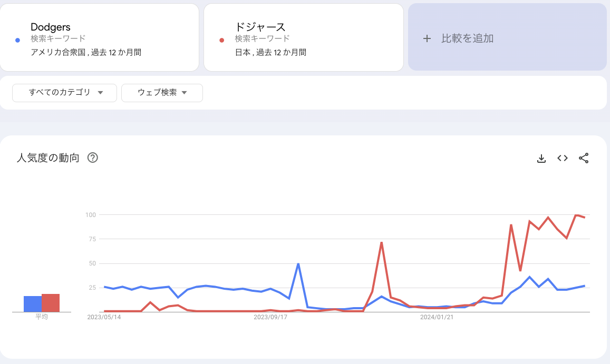The height and width of the screenshot is (364, 610).
Task: Download the trend data as CSV
Action: pyautogui.click(x=541, y=158)
